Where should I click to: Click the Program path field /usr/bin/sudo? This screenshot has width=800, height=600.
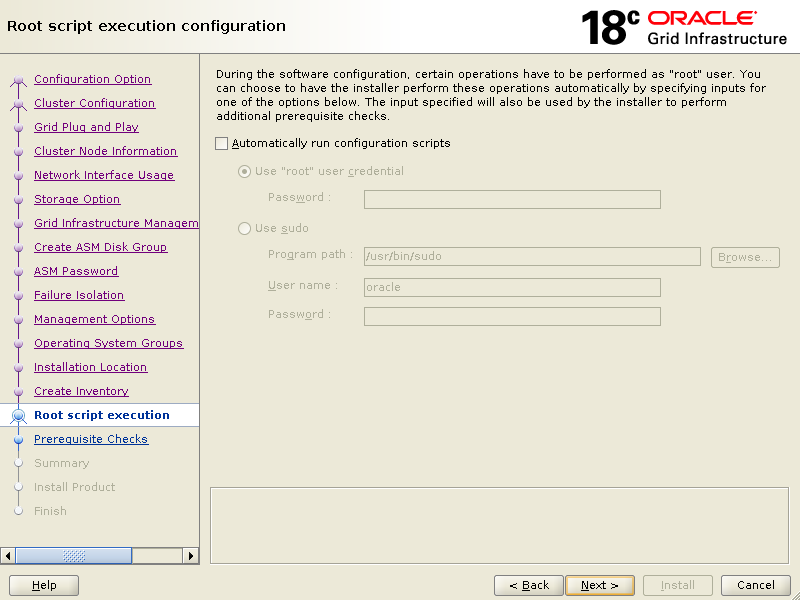(x=532, y=256)
